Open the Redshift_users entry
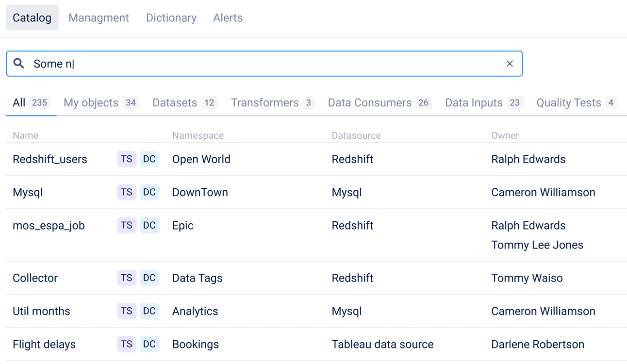This screenshot has width=627, height=364. coord(50,159)
